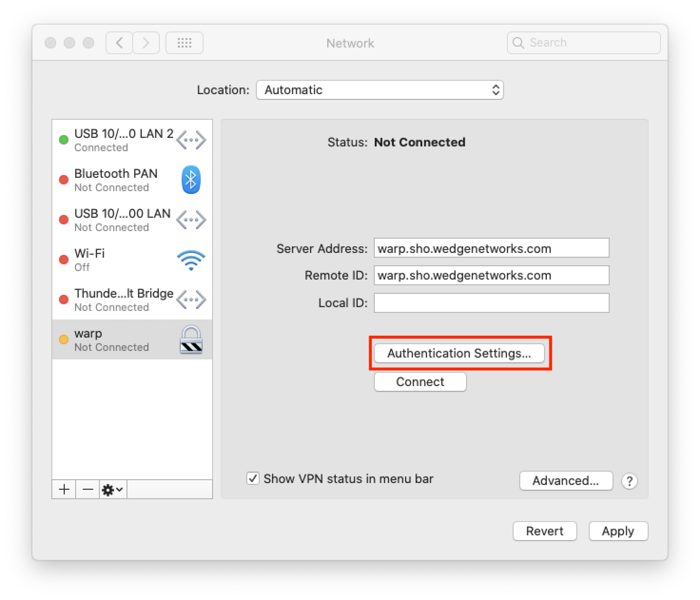Click the Wi-Fi signal icon in the sidebar
This screenshot has height=600, width=700.
click(x=191, y=260)
